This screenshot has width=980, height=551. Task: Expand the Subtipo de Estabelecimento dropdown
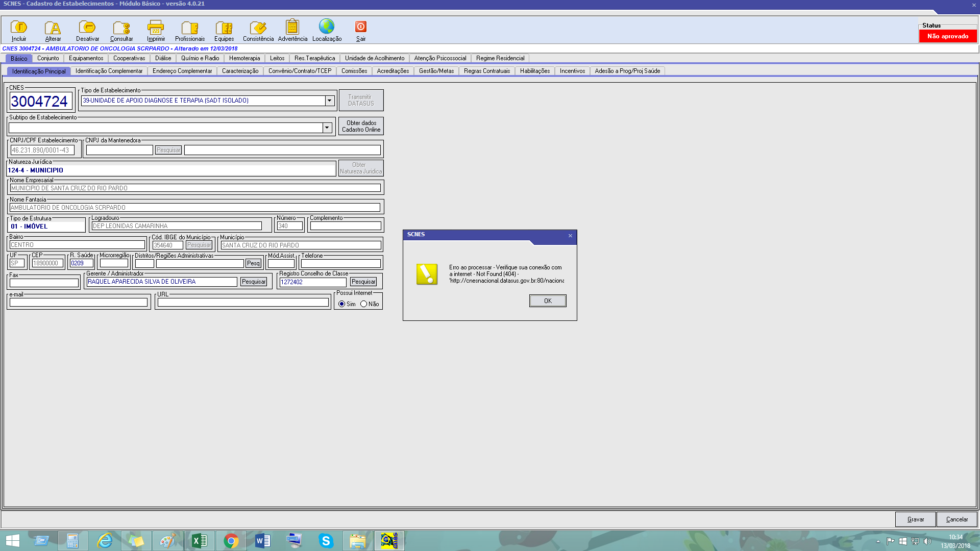click(x=327, y=128)
